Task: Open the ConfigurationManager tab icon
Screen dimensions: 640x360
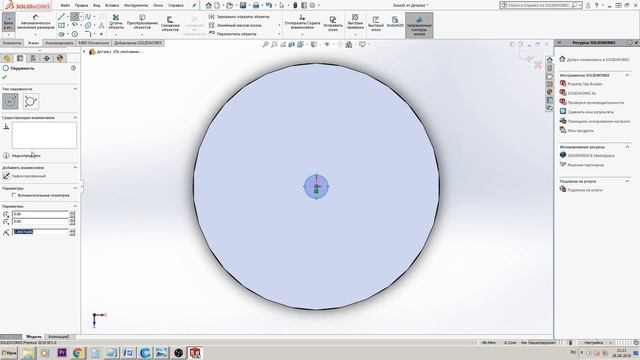Action: click(33, 58)
